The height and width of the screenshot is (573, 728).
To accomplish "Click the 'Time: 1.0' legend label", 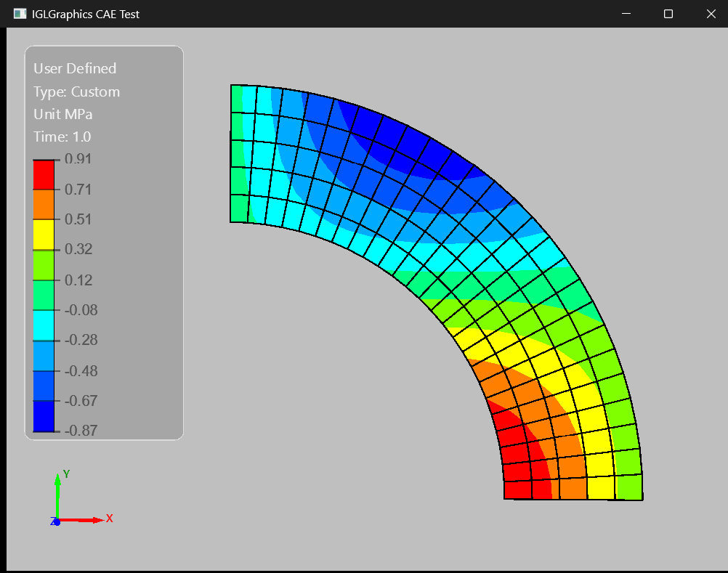I will click(62, 137).
